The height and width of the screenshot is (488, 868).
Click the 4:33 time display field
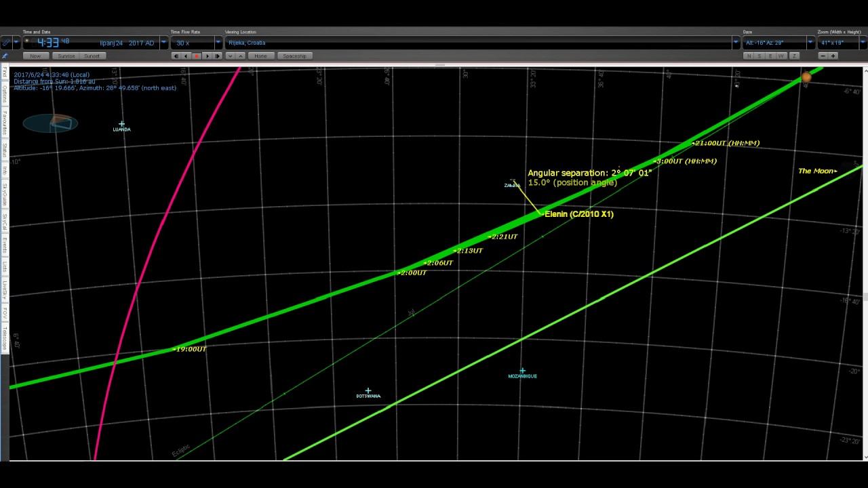click(53, 43)
